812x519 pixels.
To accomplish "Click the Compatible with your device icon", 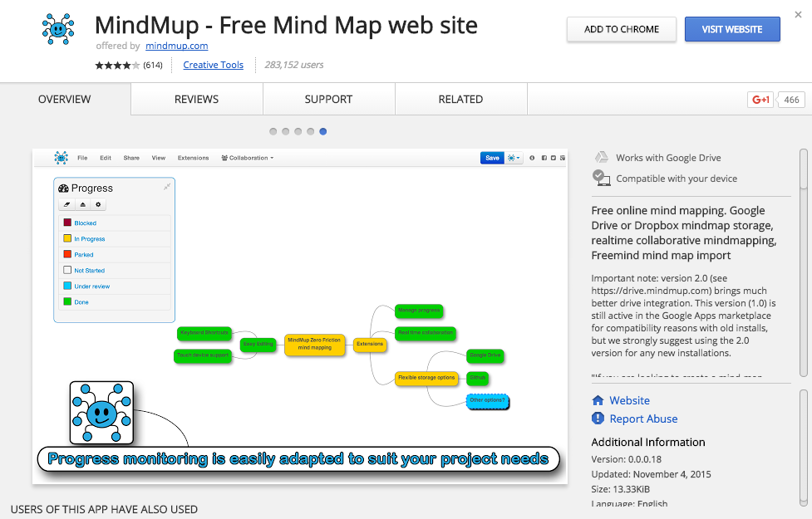I will [x=601, y=178].
